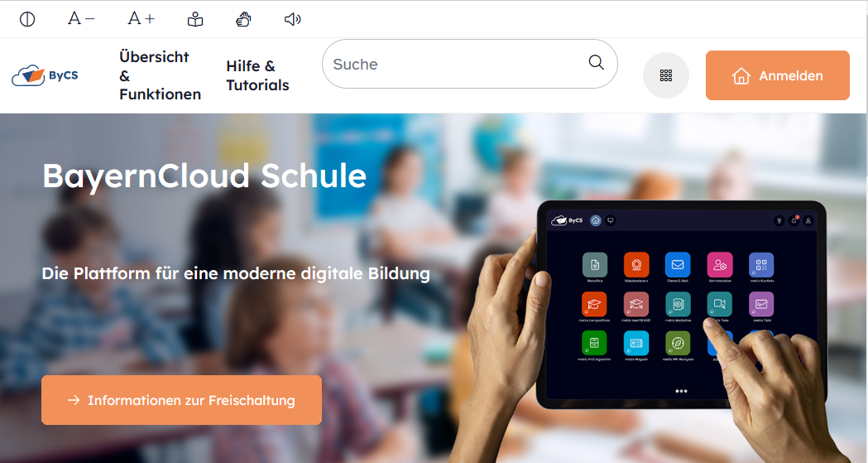Focus the Suche search field
The height and width of the screenshot is (463, 868).
pyautogui.click(x=469, y=64)
